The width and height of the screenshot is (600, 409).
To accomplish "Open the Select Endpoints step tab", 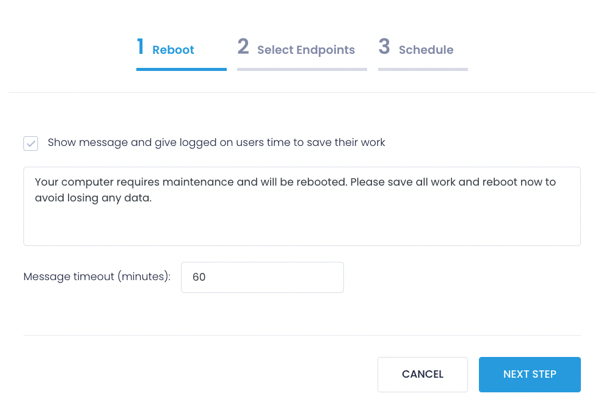I will [x=306, y=50].
